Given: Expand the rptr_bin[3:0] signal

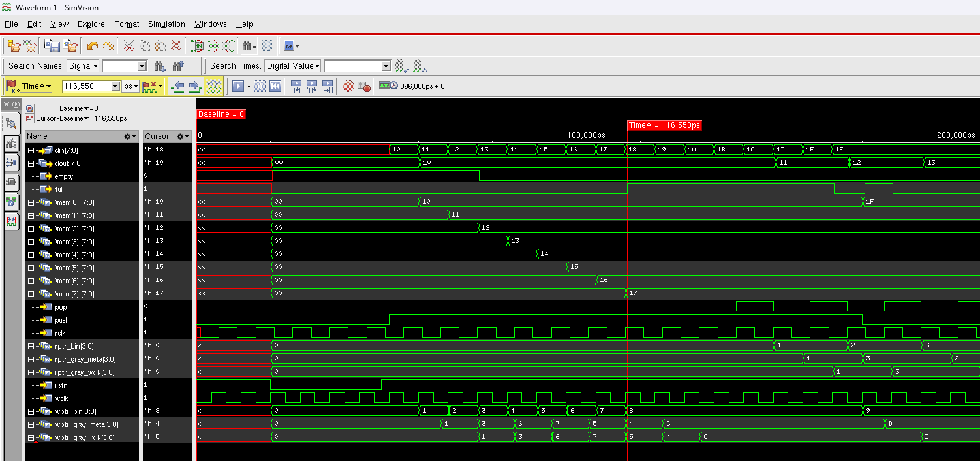Looking at the screenshot, I should click(x=31, y=346).
